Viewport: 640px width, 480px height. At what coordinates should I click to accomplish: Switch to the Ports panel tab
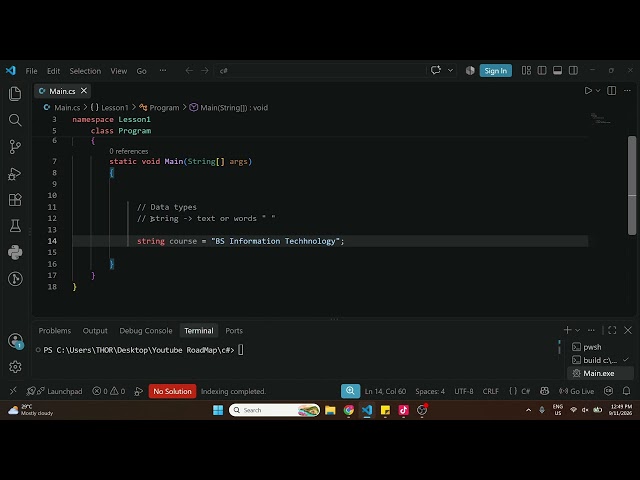click(x=234, y=331)
